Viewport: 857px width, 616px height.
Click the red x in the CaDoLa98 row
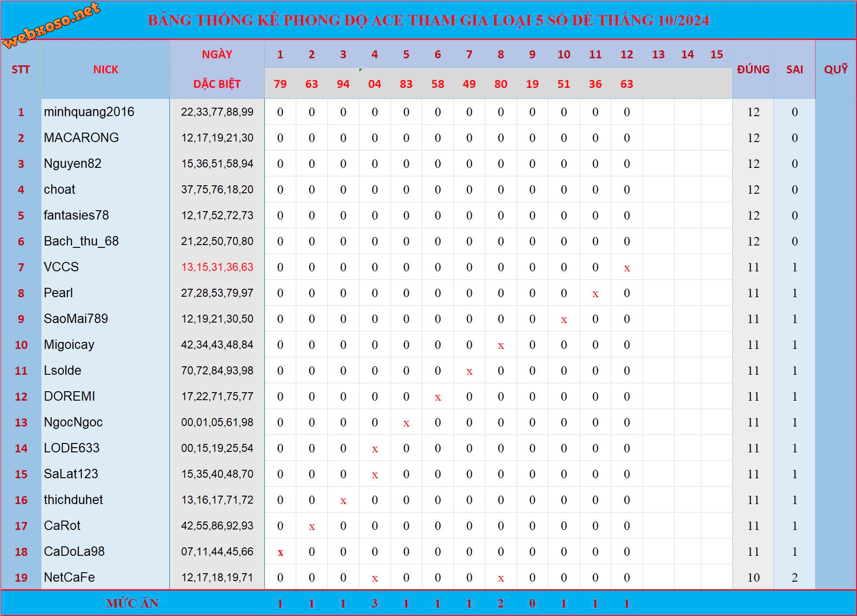tap(280, 553)
